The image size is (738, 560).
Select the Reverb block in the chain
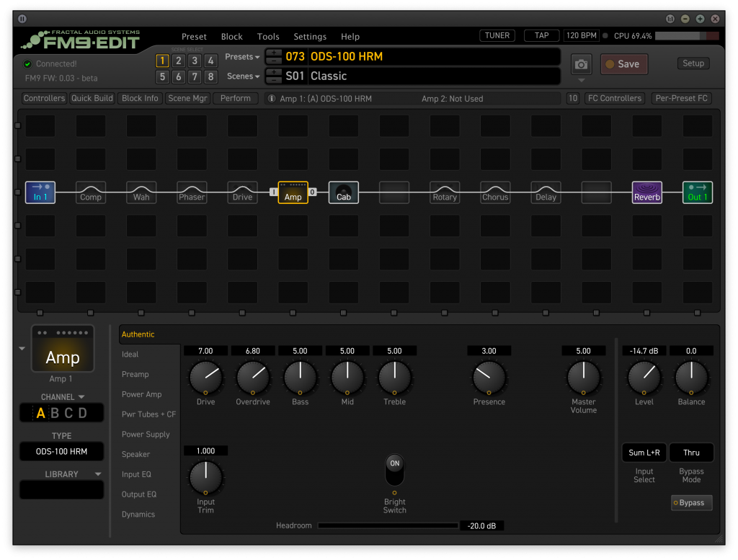(646, 192)
